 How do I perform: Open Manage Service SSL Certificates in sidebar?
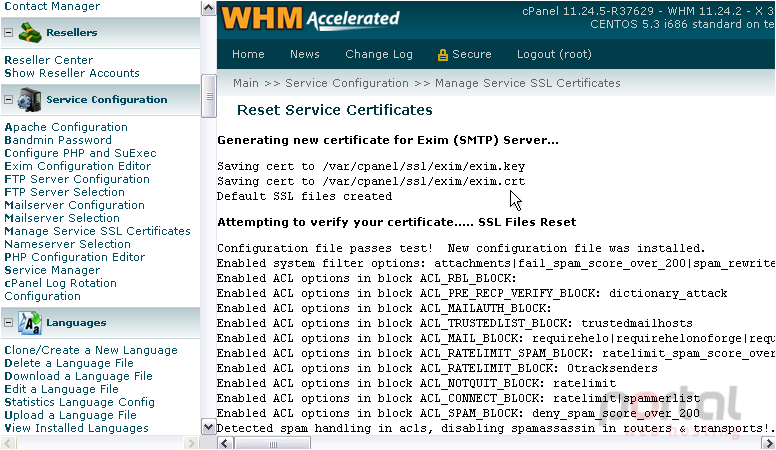pos(97,231)
